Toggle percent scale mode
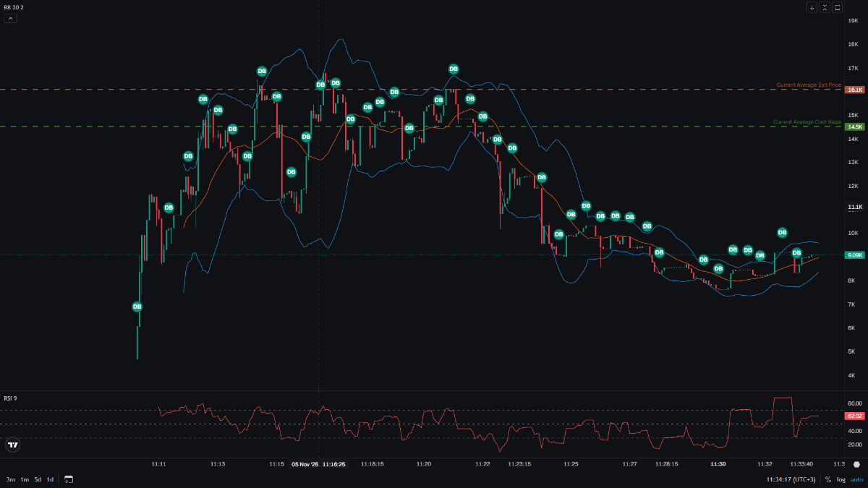Viewport: 868px width, 488px height. pos(827,479)
